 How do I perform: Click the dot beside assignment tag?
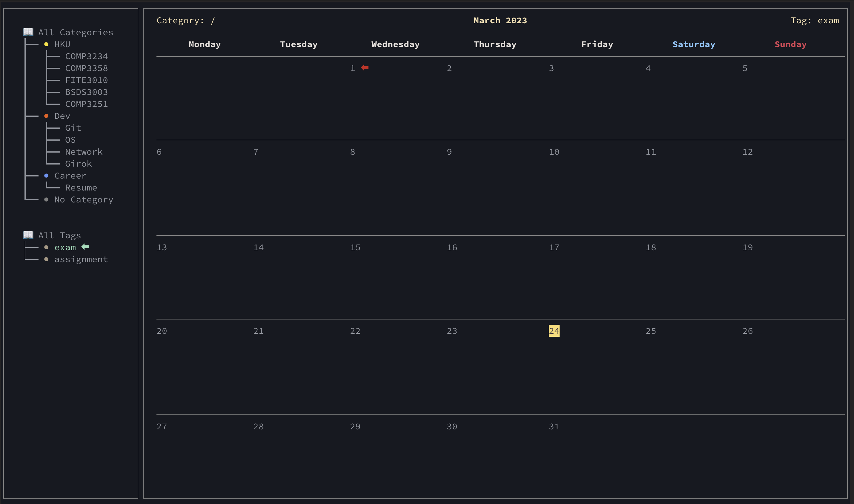46,259
